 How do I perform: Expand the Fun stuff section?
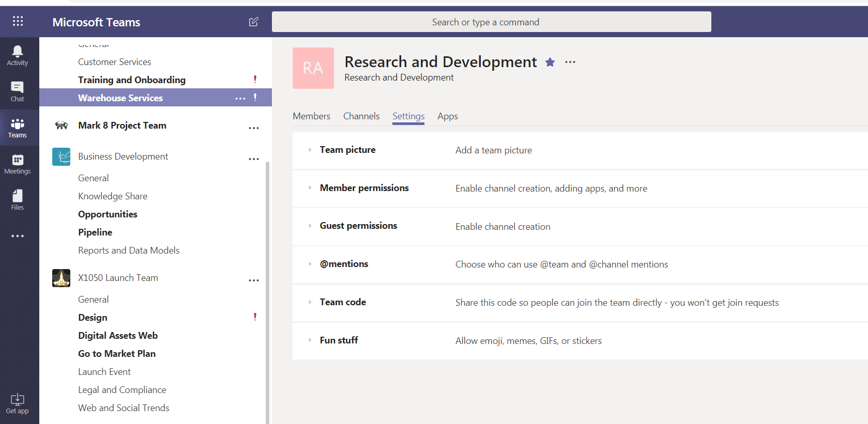[x=310, y=340]
